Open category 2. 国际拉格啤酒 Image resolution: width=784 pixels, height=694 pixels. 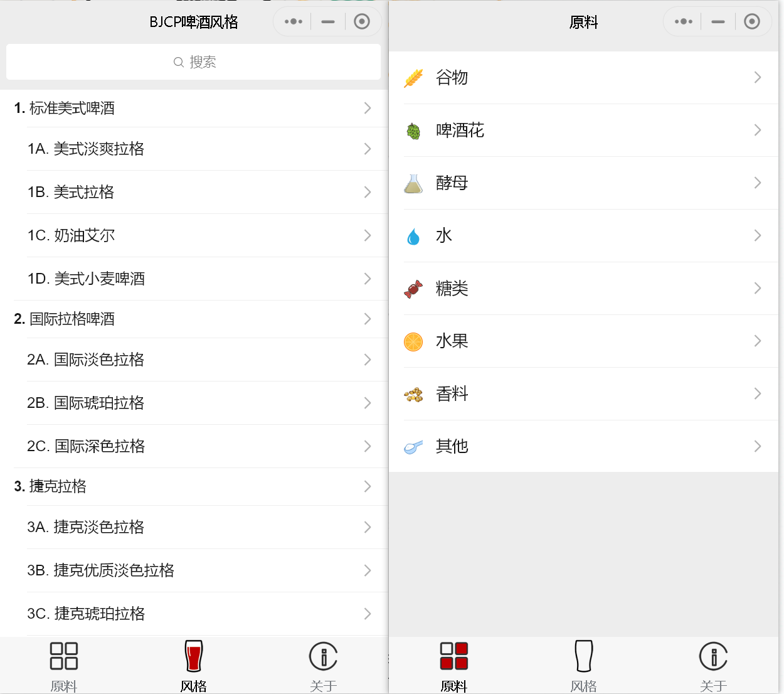tap(194, 319)
